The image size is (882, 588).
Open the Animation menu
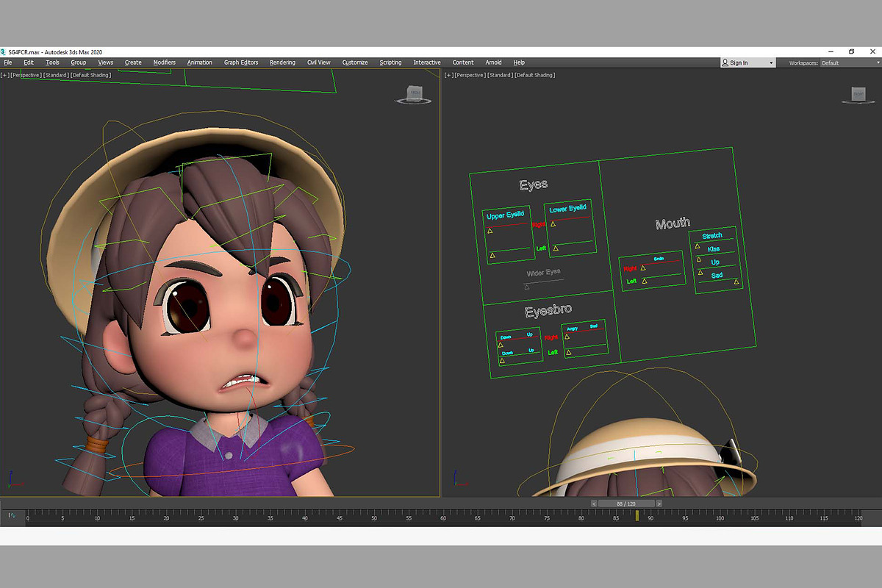coord(199,62)
